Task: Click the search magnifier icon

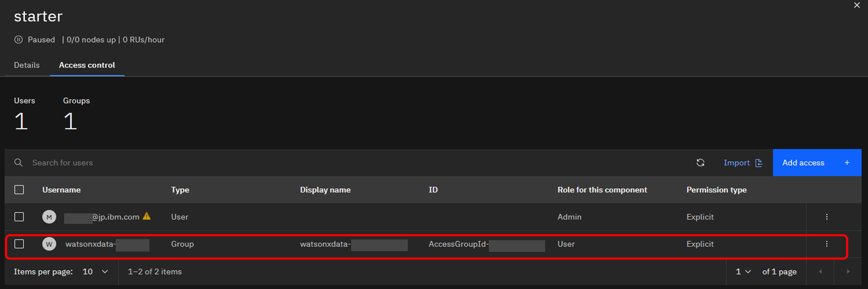Action: 18,163
